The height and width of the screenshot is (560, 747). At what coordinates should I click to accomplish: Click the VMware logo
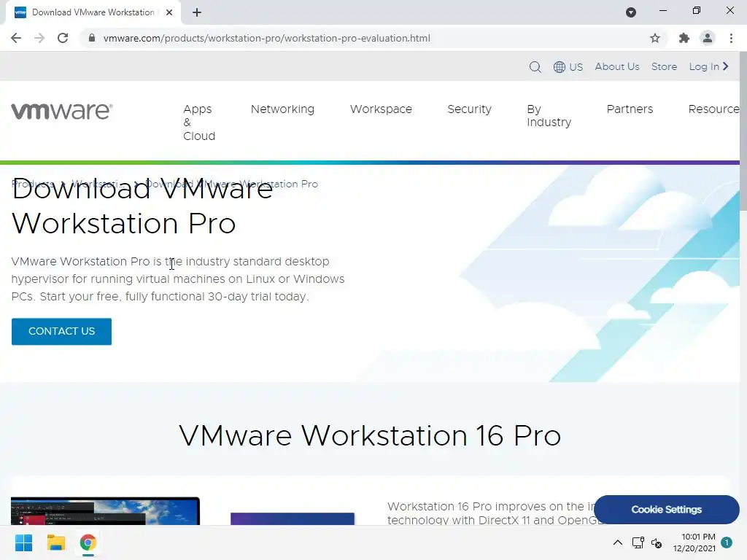click(62, 111)
